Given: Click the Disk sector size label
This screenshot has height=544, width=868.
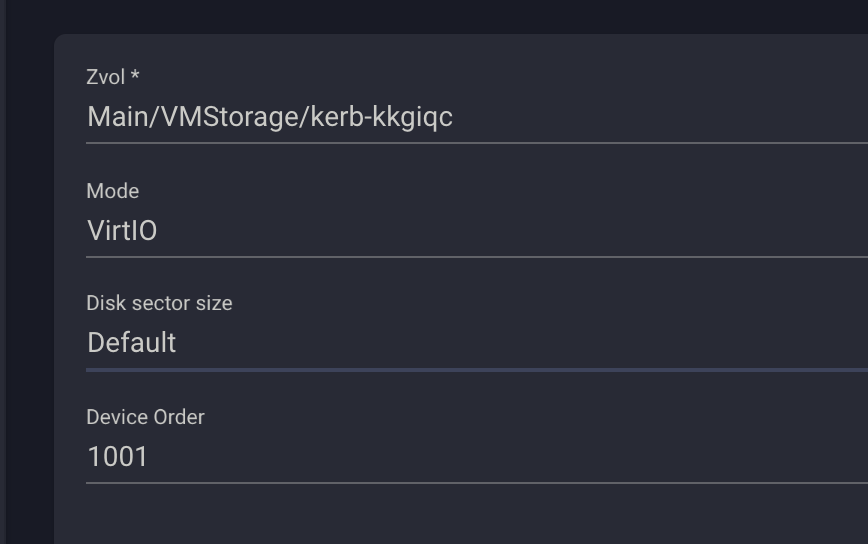Looking at the screenshot, I should (x=159, y=303).
